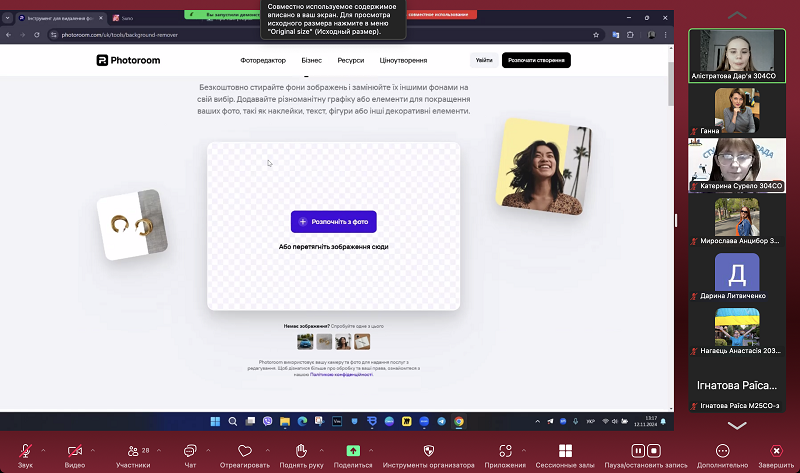Pick the car sample image thumbnail
Viewport: 800px width, 473px height.
[305, 341]
